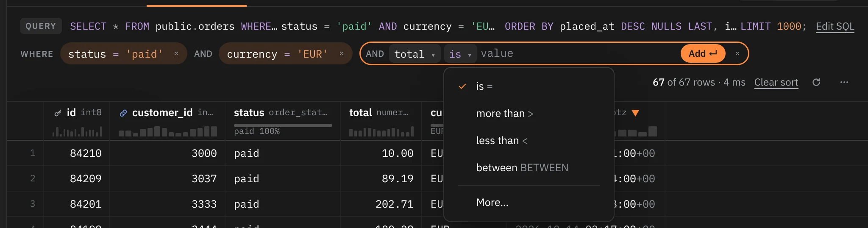Select total cell 89.19
The width and height of the screenshot is (868, 228).
tap(381, 178)
